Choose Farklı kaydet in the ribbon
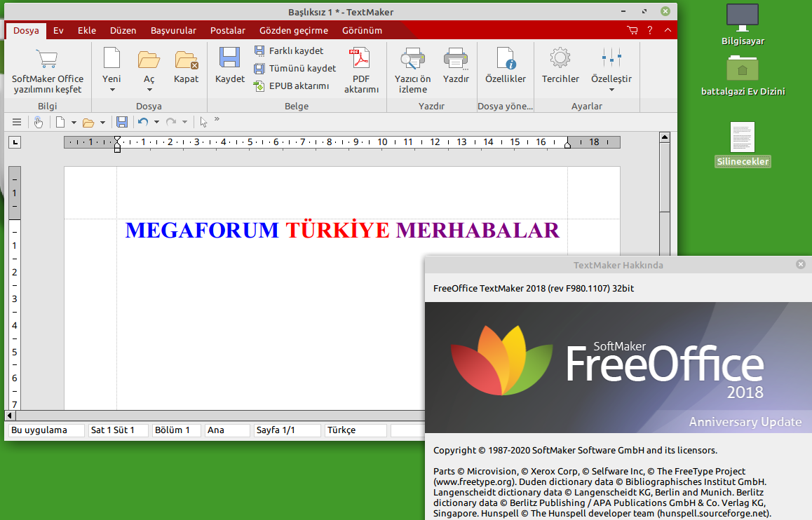 (x=289, y=50)
